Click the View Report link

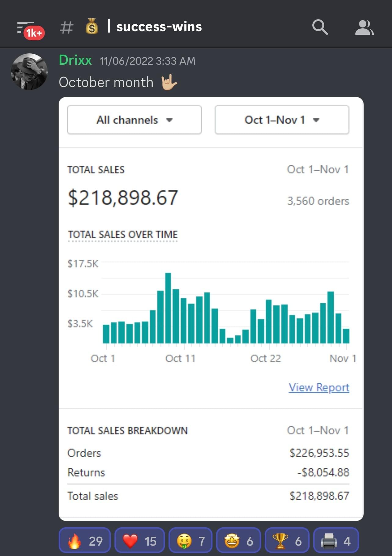click(x=319, y=387)
